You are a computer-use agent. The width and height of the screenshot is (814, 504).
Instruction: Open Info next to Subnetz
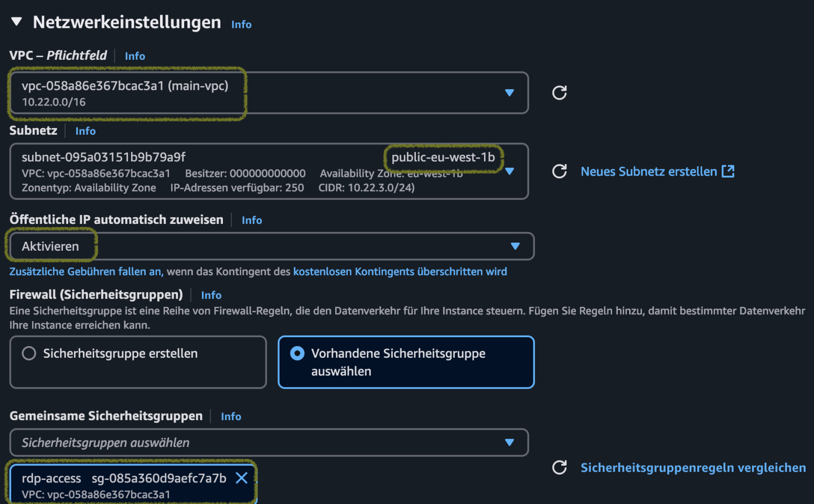[x=85, y=131]
